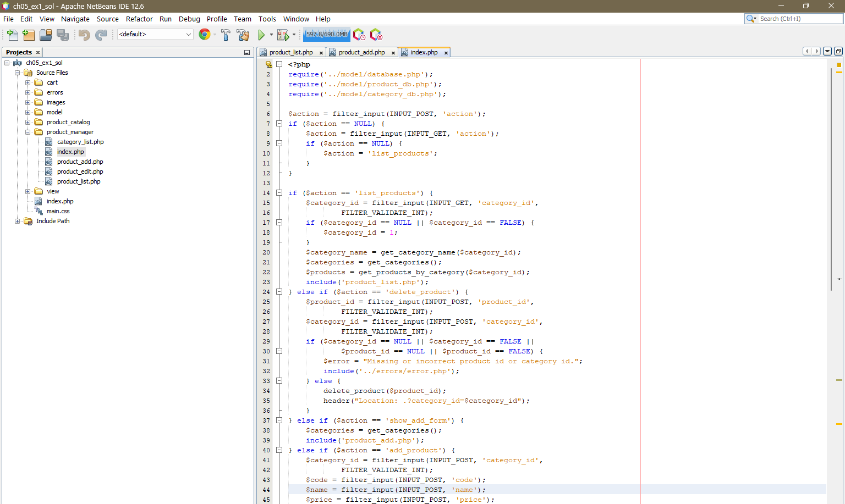Image resolution: width=845 pixels, height=504 pixels.
Task: Create a new file with the New File icon
Action: click(x=12, y=35)
